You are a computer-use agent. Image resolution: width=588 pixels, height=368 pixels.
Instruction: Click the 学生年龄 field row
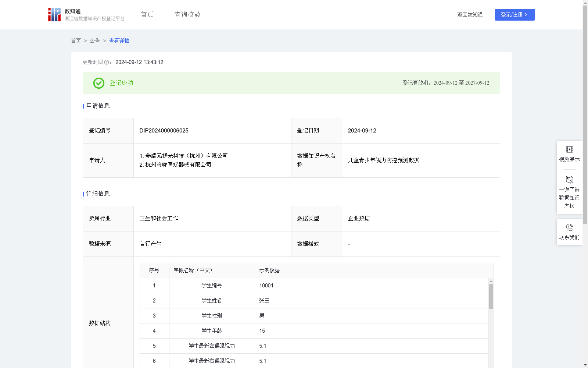pyautogui.click(x=314, y=331)
